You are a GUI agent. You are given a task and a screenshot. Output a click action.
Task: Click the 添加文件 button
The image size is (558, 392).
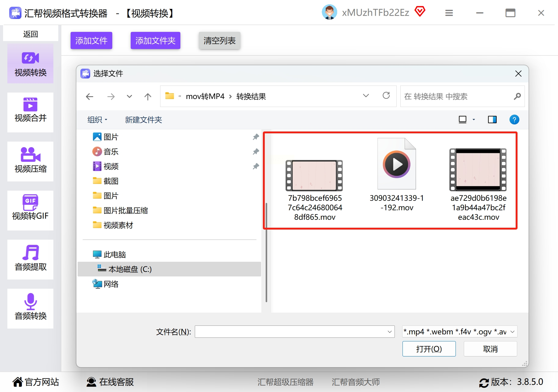pos(91,40)
